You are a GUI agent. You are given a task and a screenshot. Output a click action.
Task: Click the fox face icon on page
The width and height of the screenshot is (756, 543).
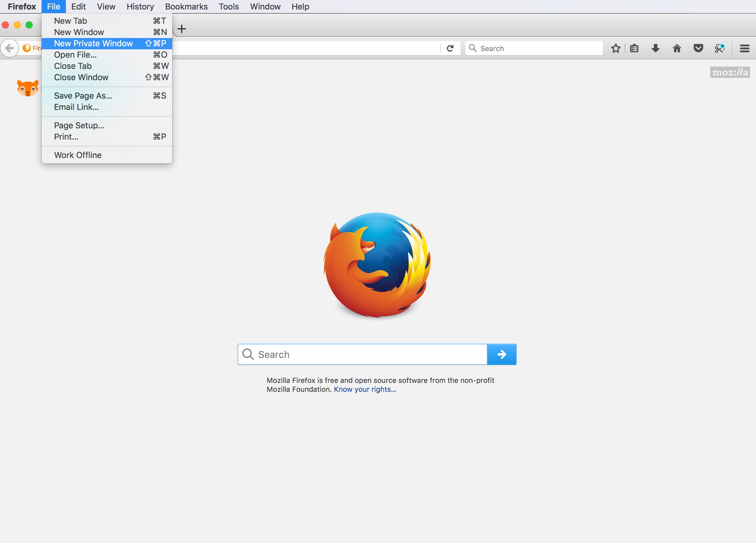(28, 88)
